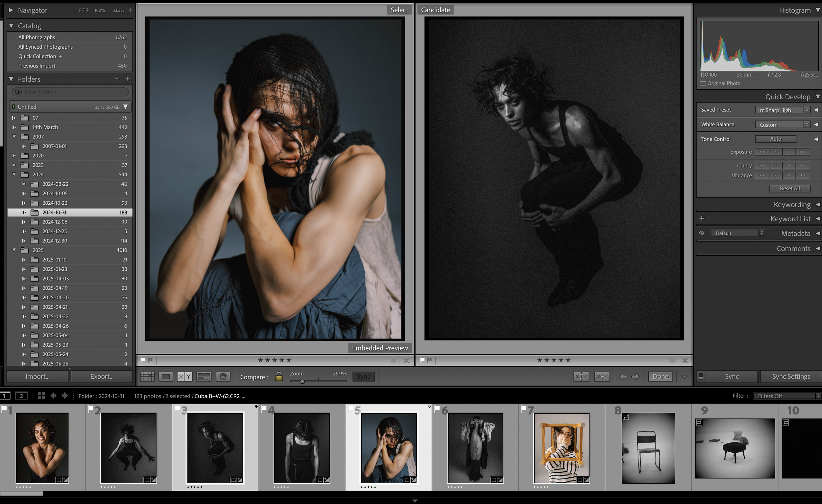Toggle the pick flag on the Candidate photo
The height and width of the screenshot is (504, 822).
point(422,360)
